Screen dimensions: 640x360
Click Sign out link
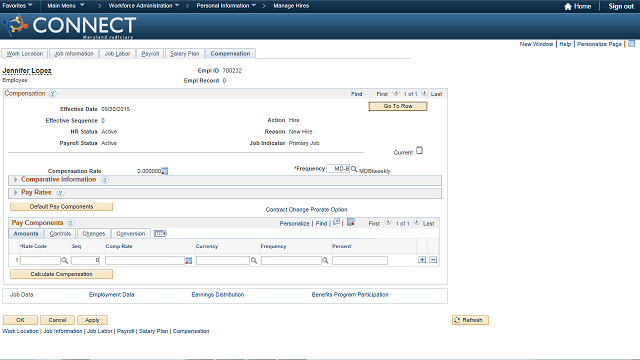click(x=621, y=6)
